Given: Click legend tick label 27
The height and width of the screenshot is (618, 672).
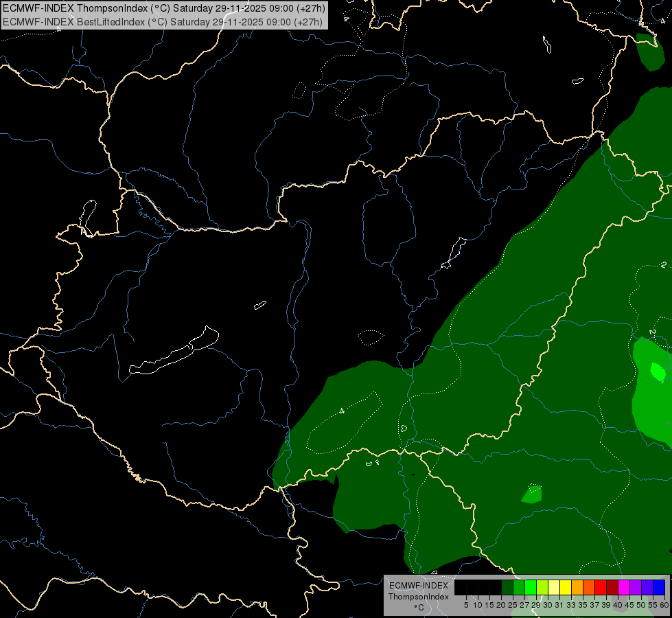Looking at the screenshot, I should [524, 605].
